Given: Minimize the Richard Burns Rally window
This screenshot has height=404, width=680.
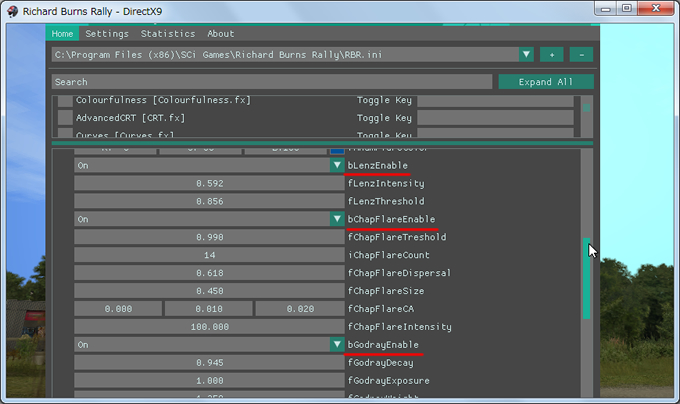Looking at the screenshot, I should [x=606, y=9].
